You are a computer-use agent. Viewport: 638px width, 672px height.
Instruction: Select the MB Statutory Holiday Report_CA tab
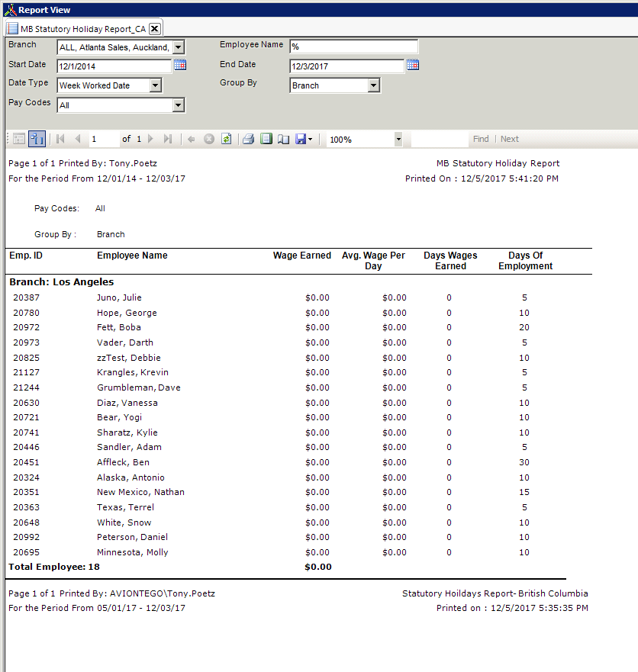[82, 29]
